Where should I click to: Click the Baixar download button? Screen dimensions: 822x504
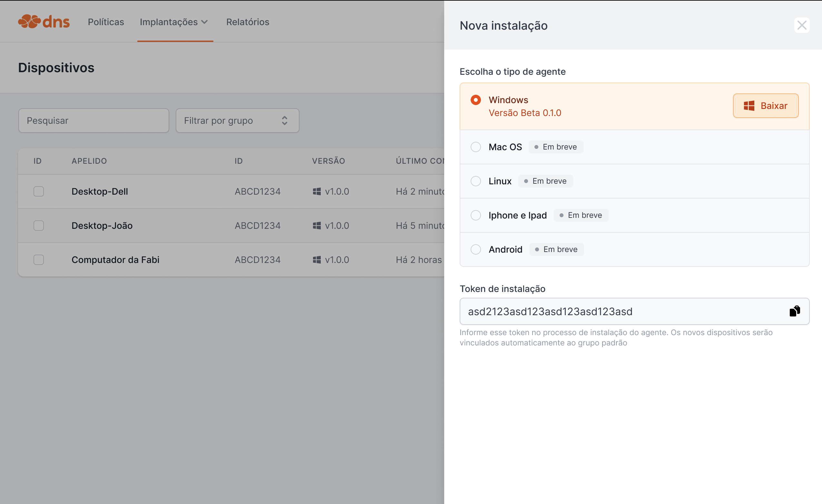(766, 106)
